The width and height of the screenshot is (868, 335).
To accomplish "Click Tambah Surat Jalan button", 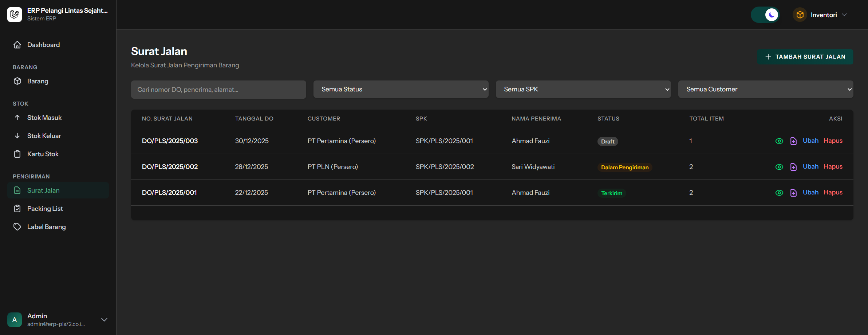I will click(805, 57).
